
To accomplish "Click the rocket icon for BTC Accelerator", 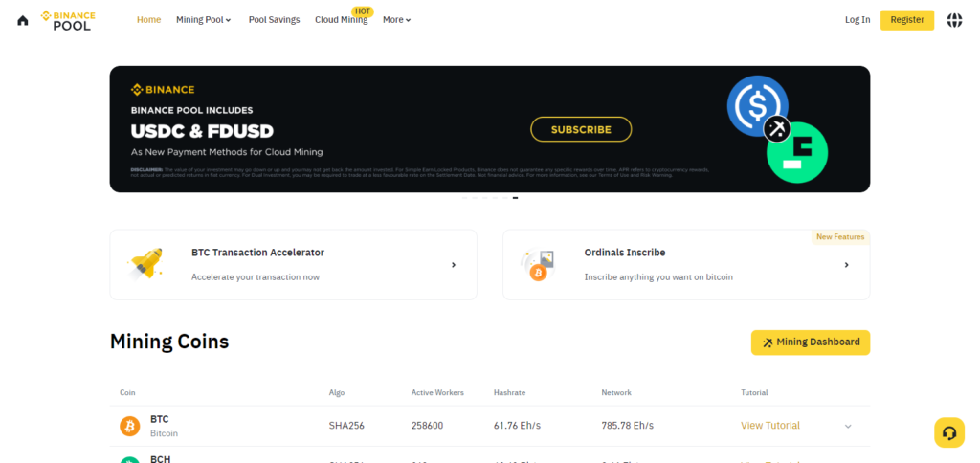I will coord(145,263).
